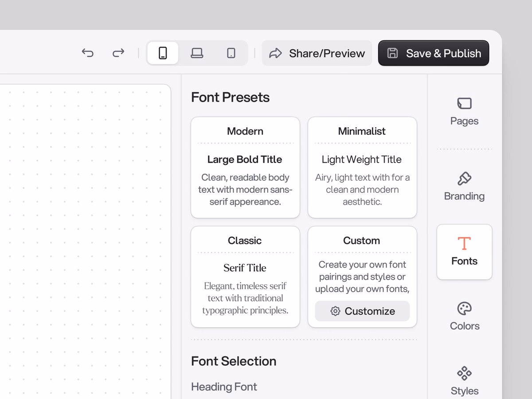Click the gear icon in Customize

click(336, 311)
